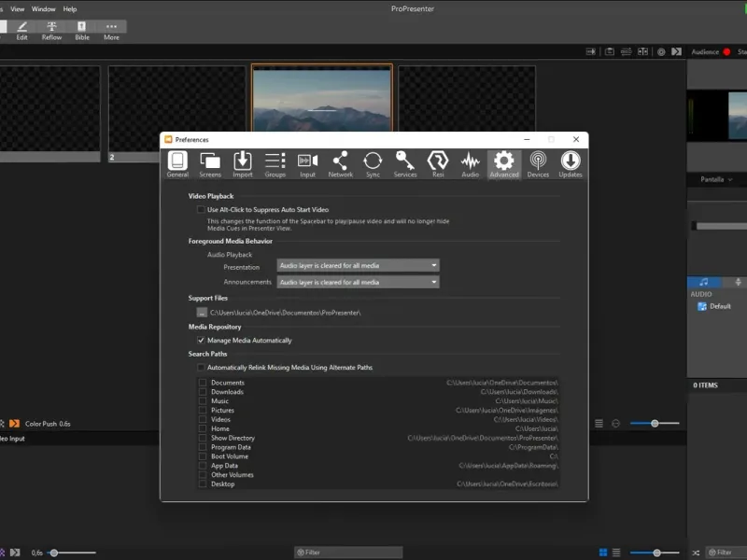Open Screens preferences tab

(x=210, y=164)
